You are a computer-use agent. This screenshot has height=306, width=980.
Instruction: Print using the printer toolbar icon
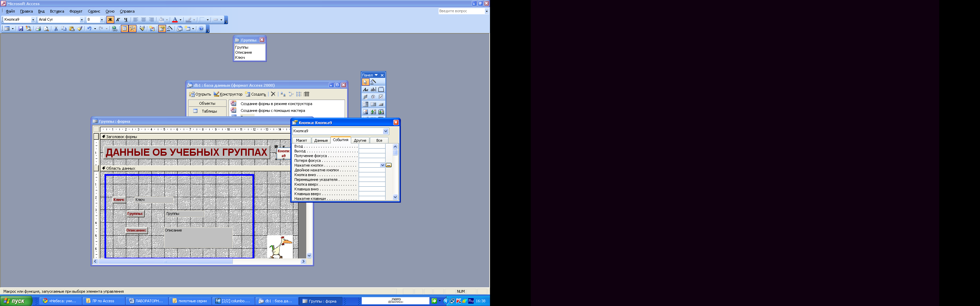[x=38, y=29]
